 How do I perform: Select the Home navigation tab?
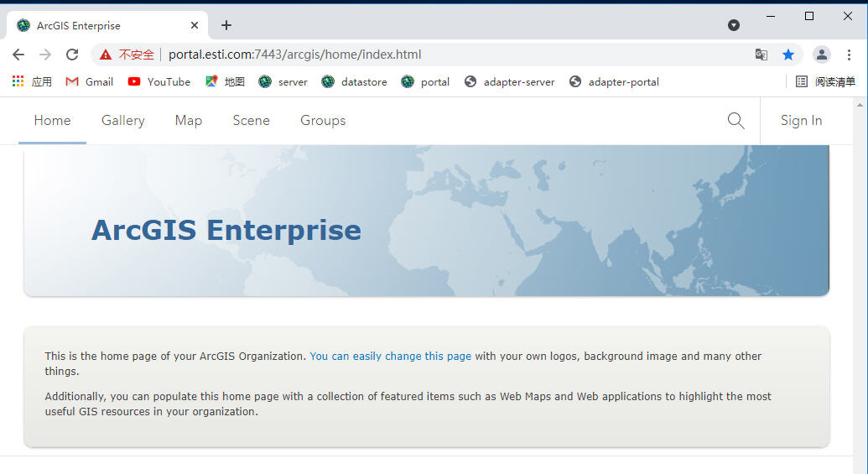pyautogui.click(x=52, y=120)
